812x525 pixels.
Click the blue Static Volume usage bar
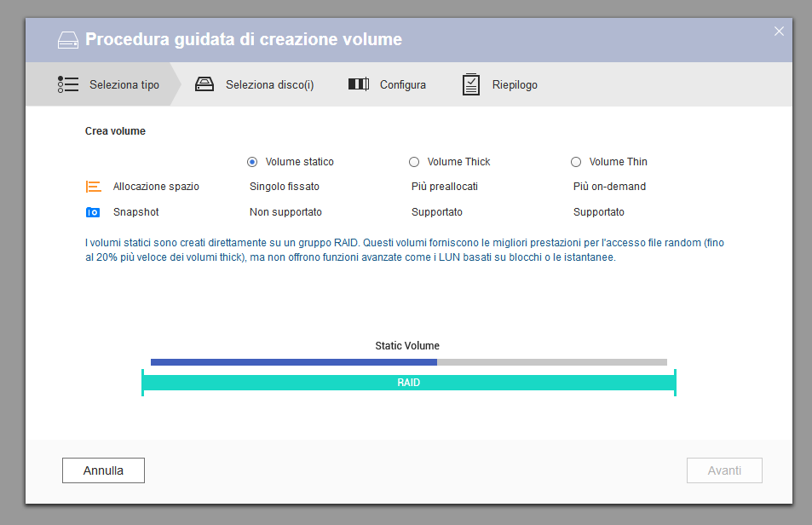[293, 362]
